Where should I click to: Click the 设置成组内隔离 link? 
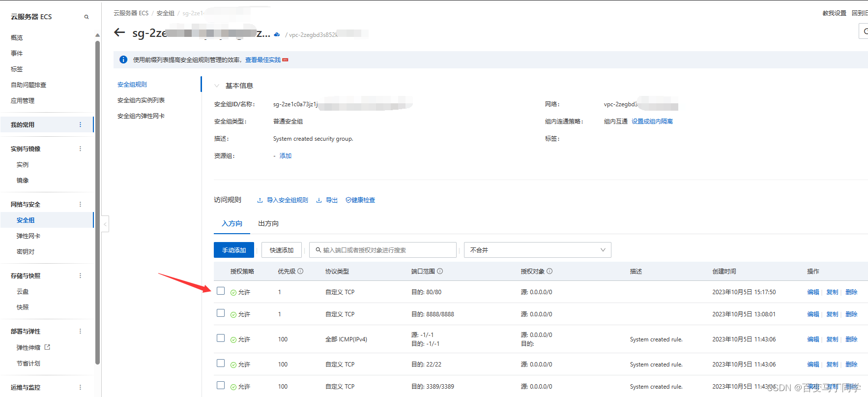[x=652, y=122]
